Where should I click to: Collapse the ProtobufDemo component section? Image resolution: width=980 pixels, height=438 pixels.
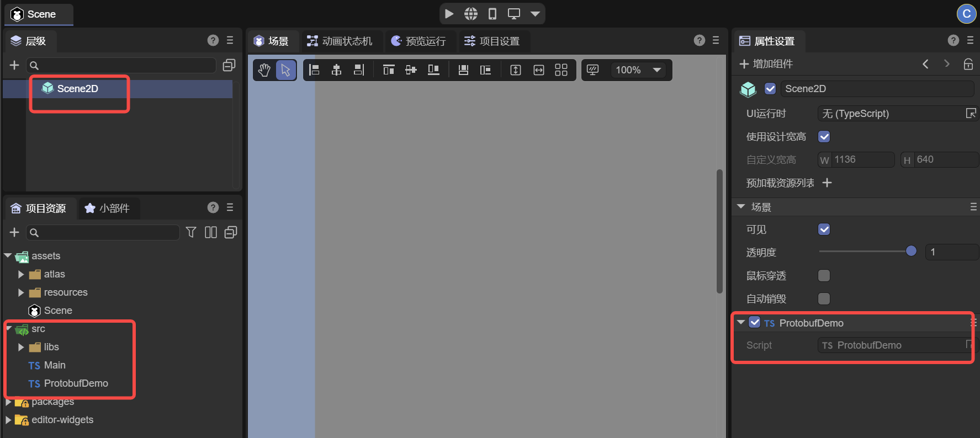[x=741, y=323]
